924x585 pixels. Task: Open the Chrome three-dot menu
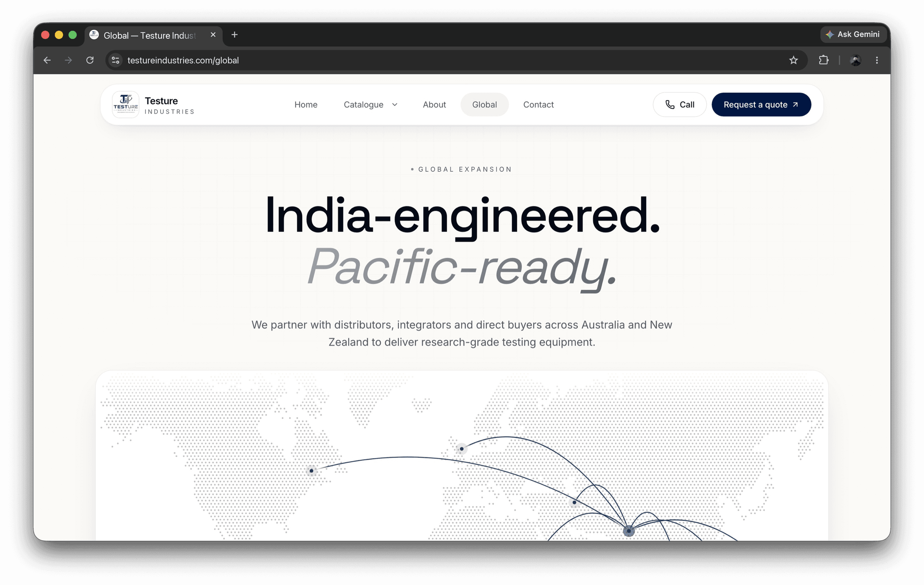(877, 60)
